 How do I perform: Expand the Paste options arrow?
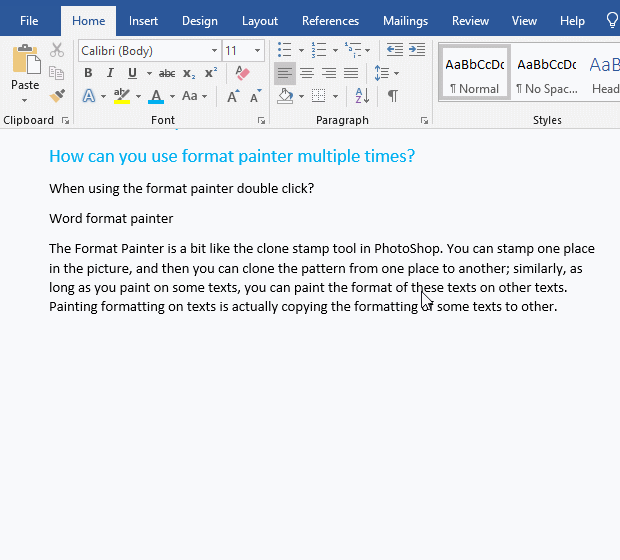(25, 100)
